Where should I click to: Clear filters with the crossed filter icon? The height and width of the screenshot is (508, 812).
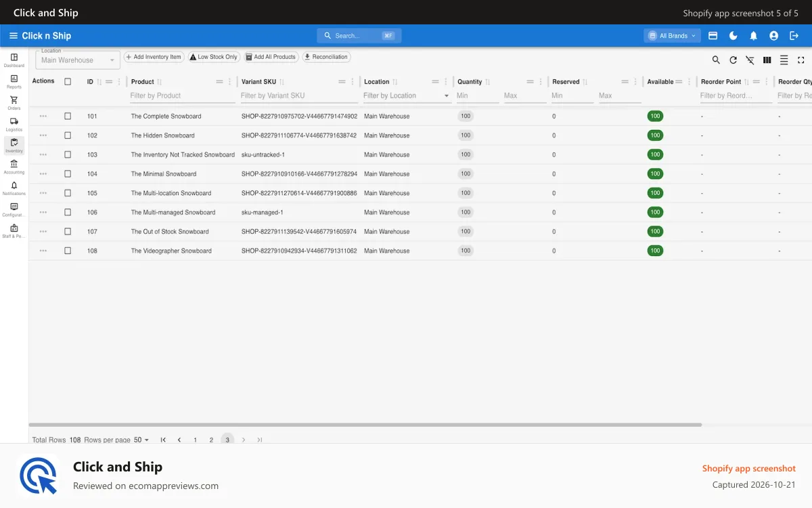point(750,60)
